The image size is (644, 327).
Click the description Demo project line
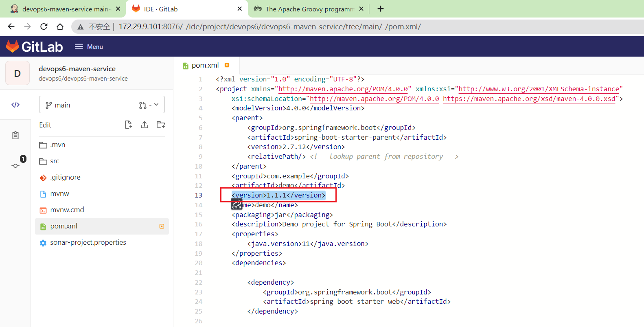point(339,224)
